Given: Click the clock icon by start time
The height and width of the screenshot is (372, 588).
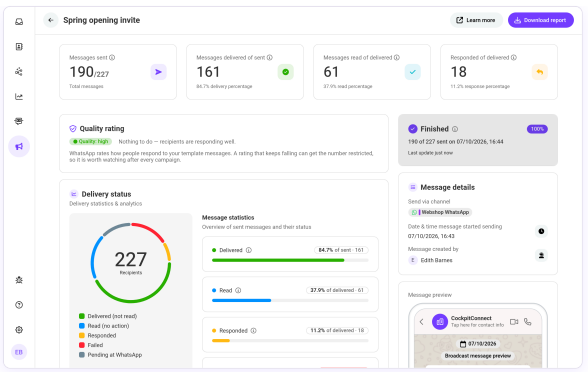Looking at the screenshot, I should (541, 231).
